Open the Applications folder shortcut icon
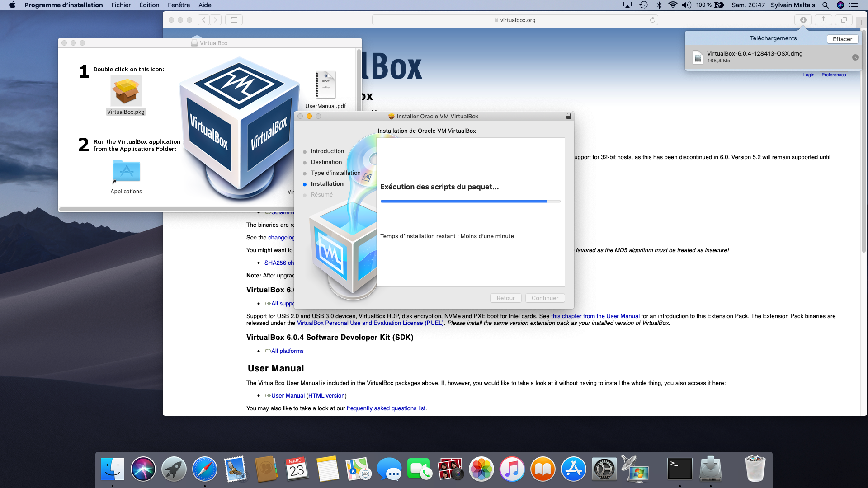The width and height of the screenshot is (868, 488). click(126, 172)
